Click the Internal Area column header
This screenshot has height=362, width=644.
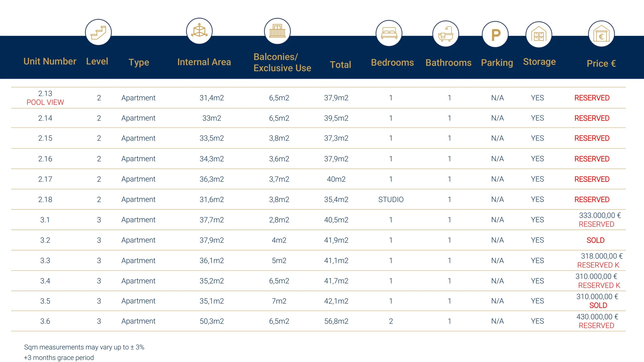point(204,62)
